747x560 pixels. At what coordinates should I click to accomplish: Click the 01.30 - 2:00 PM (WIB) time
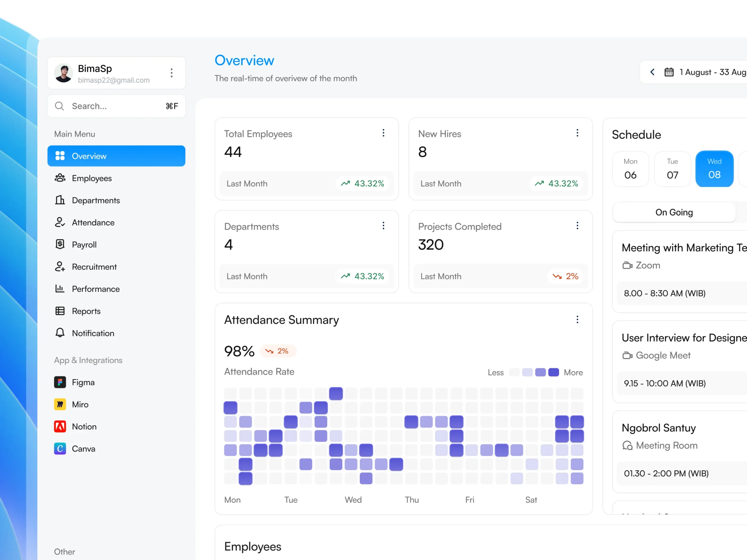tap(666, 474)
